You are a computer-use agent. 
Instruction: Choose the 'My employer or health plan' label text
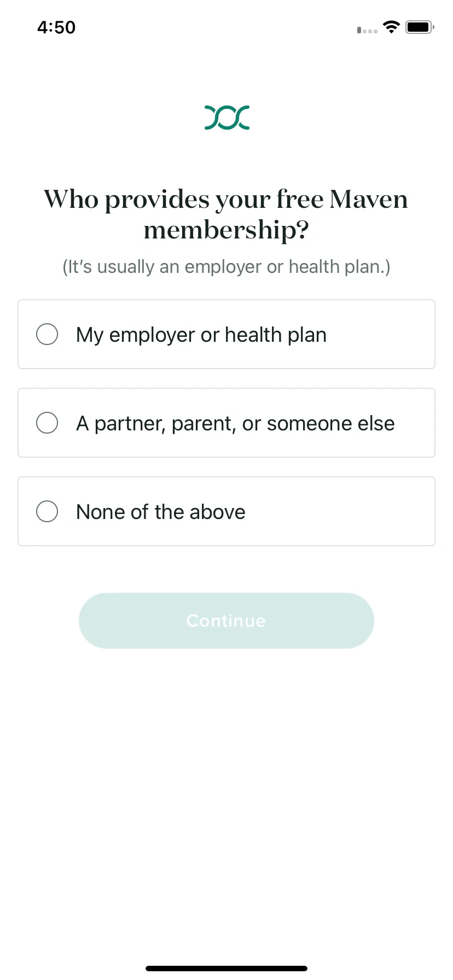coord(201,335)
